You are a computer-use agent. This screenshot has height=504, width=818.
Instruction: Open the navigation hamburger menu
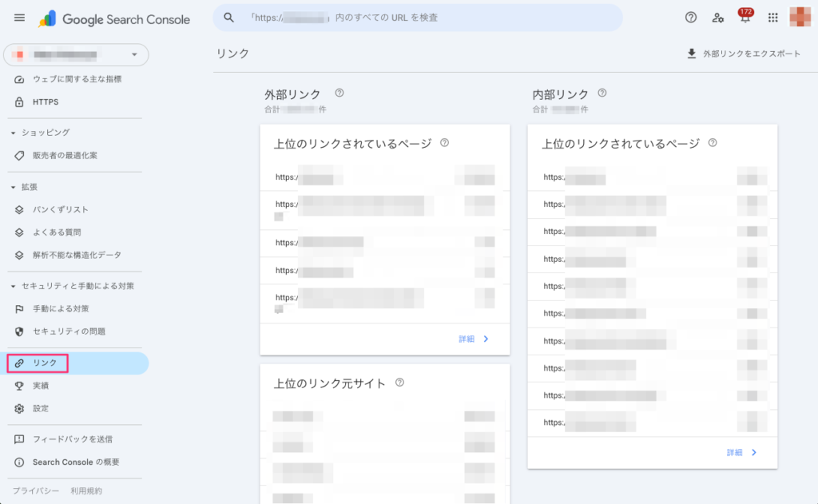[x=19, y=18]
